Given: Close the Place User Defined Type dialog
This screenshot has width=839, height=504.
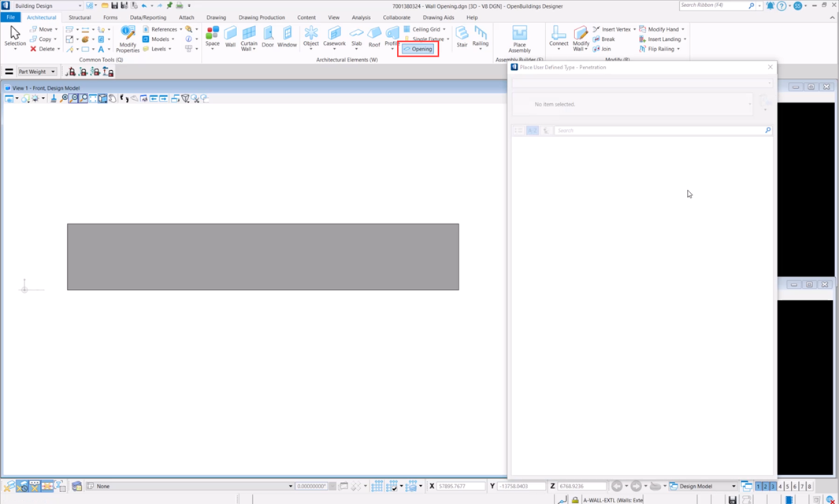Looking at the screenshot, I should point(770,67).
